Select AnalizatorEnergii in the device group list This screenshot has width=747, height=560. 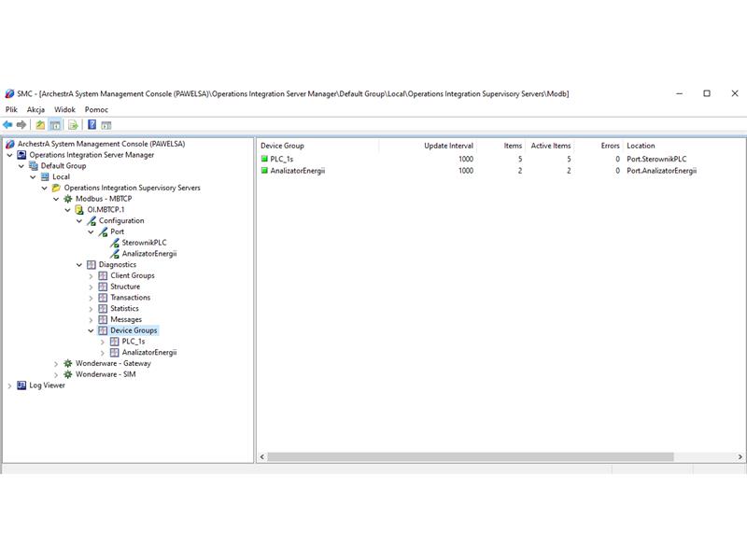[x=298, y=171]
